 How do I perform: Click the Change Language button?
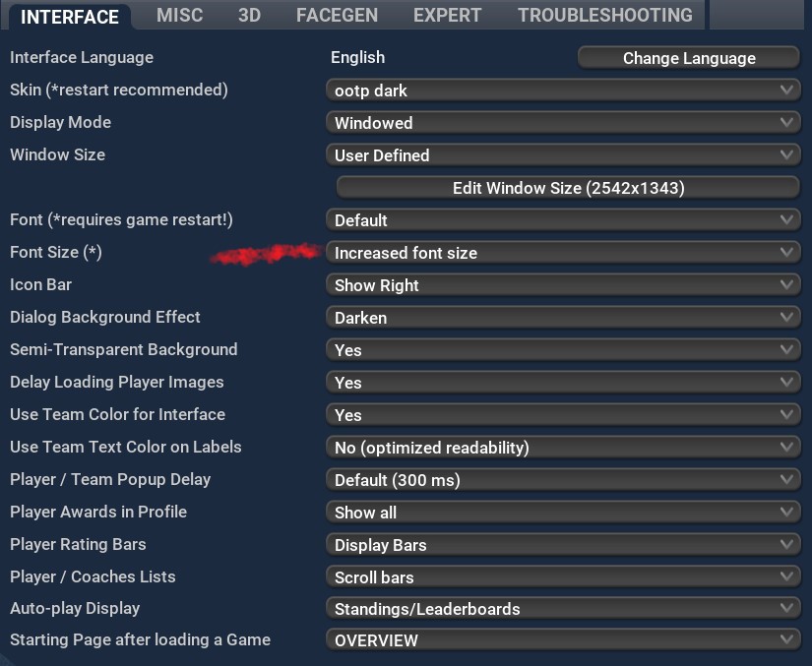point(688,58)
